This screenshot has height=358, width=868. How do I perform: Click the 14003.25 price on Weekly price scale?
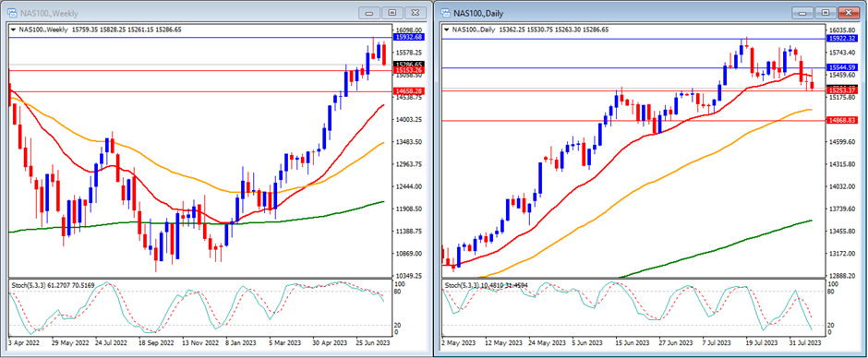pos(408,120)
